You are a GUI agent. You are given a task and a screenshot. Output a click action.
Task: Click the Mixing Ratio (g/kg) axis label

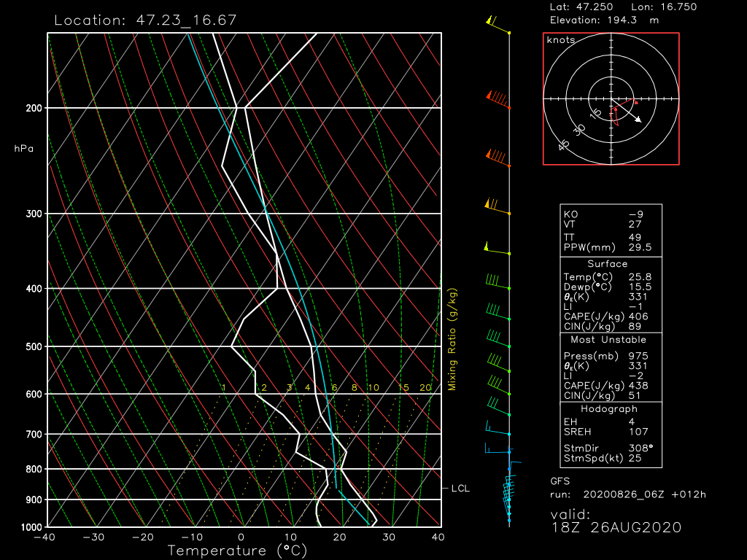[452, 339]
